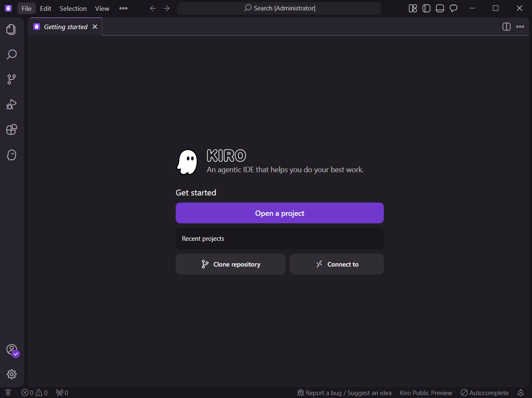
Task: Minimize the Kiro window
Action: click(x=472, y=8)
